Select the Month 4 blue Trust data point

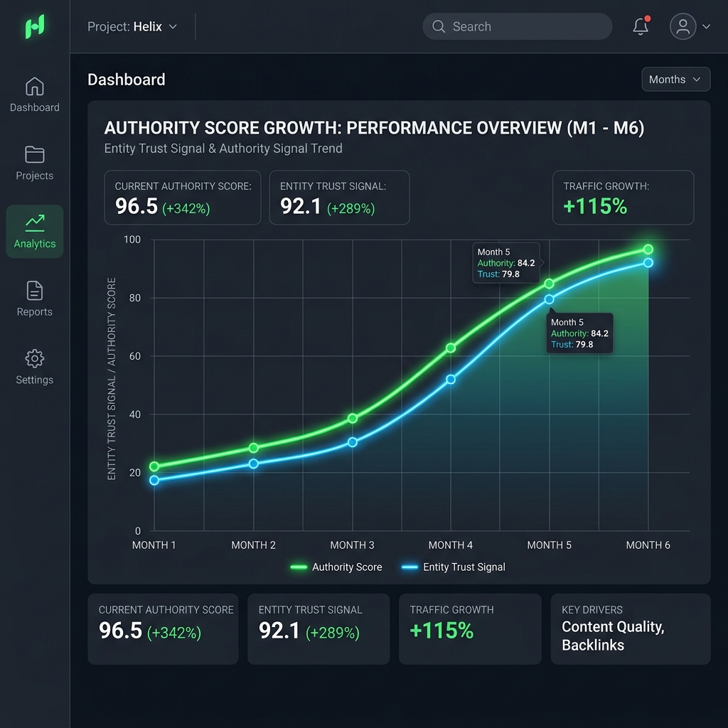450,380
